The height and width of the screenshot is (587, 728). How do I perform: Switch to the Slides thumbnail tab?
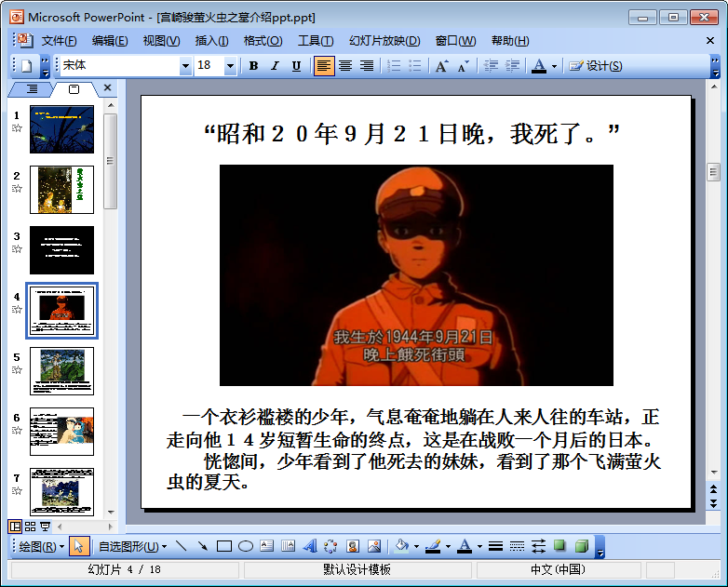[x=74, y=89]
